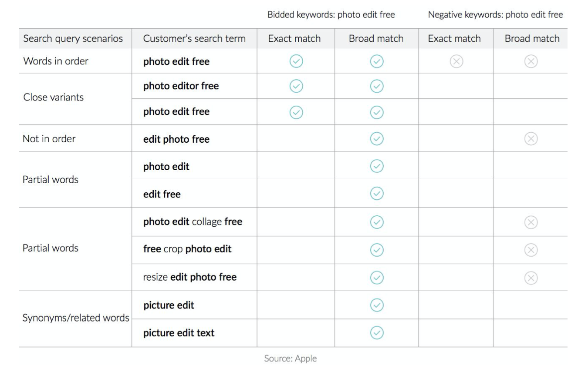The height and width of the screenshot is (379, 588).
Task: Click broad match checkmark in "edit free" row
Action: pos(377,193)
